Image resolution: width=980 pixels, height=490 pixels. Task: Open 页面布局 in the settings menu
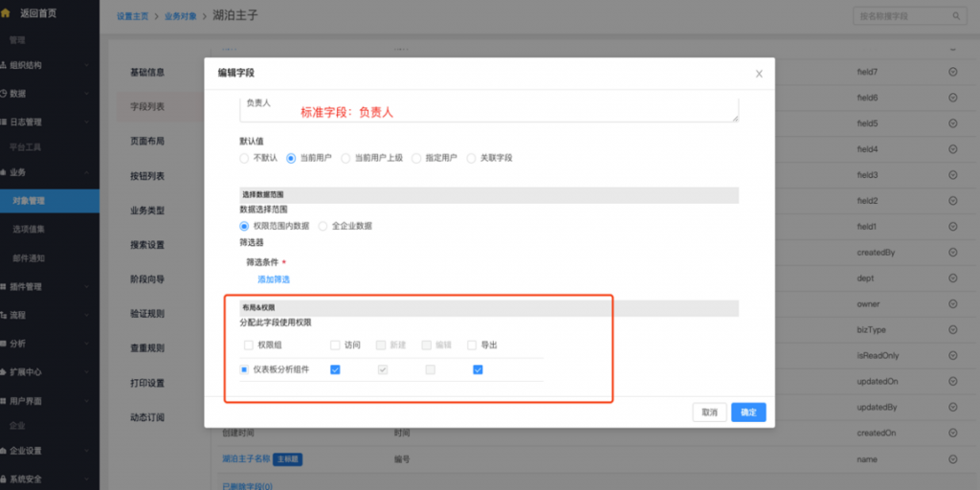coord(147,141)
